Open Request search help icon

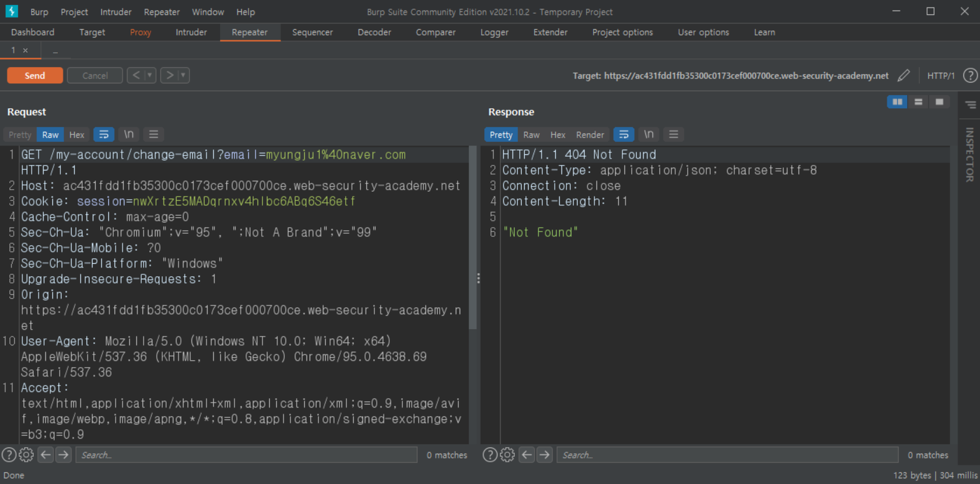pyautogui.click(x=9, y=455)
